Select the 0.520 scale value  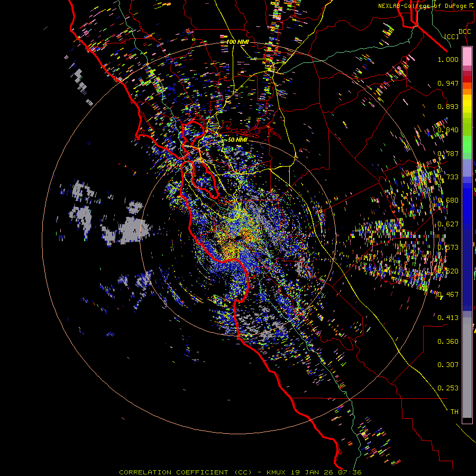click(x=448, y=271)
